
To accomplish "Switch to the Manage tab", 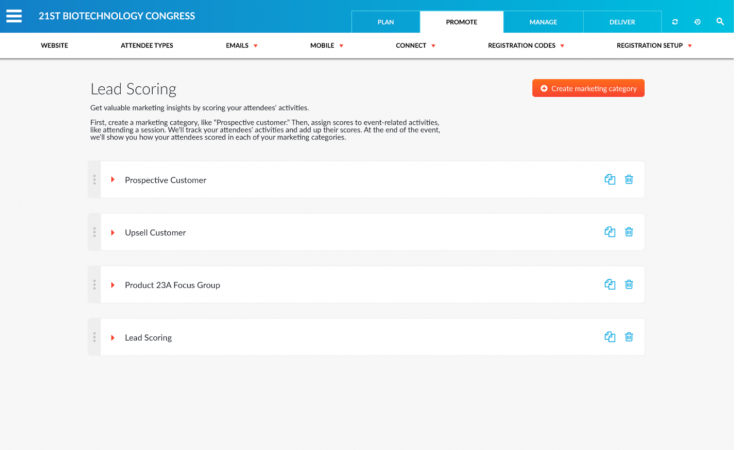I will (543, 21).
